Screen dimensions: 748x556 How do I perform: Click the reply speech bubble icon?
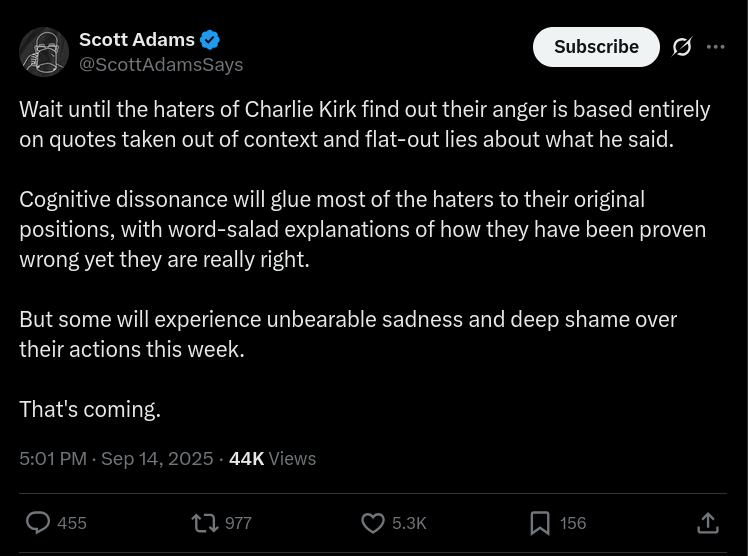point(38,522)
